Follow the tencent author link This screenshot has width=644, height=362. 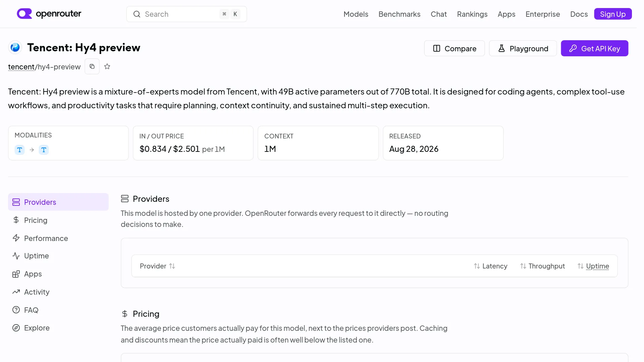click(21, 67)
